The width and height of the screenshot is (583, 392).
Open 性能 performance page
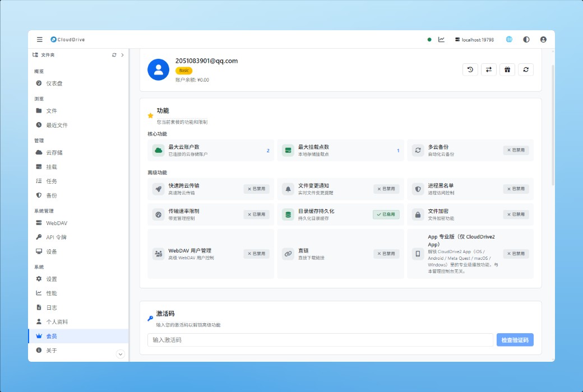(x=78, y=293)
